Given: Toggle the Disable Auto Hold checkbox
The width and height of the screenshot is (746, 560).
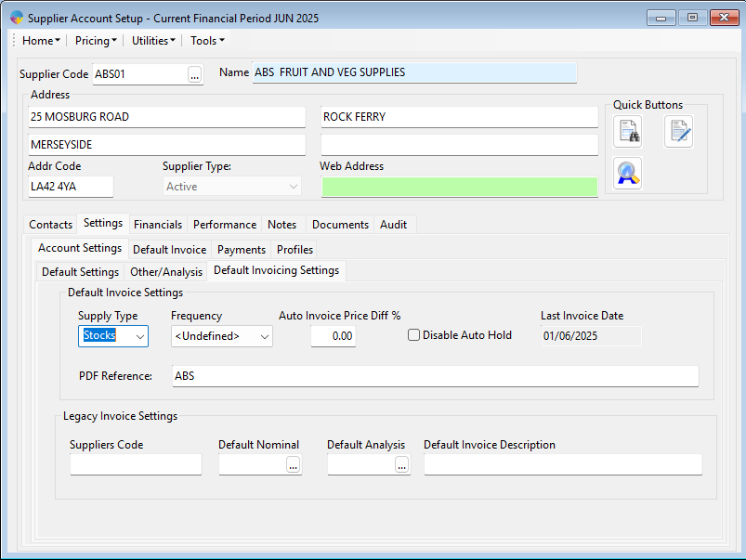Looking at the screenshot, I should 414,335.
